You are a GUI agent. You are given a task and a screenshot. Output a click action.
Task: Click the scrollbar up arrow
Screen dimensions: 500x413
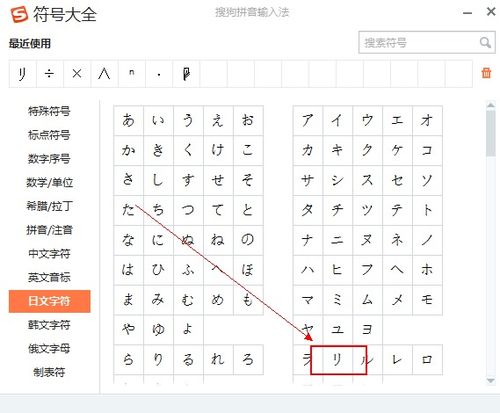pyautogui.click(x=491, y=105)
